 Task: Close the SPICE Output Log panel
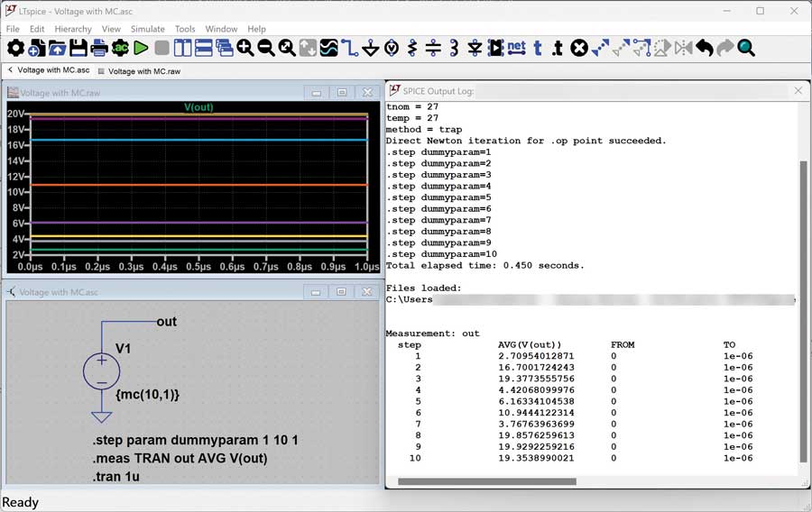point(798,90)
